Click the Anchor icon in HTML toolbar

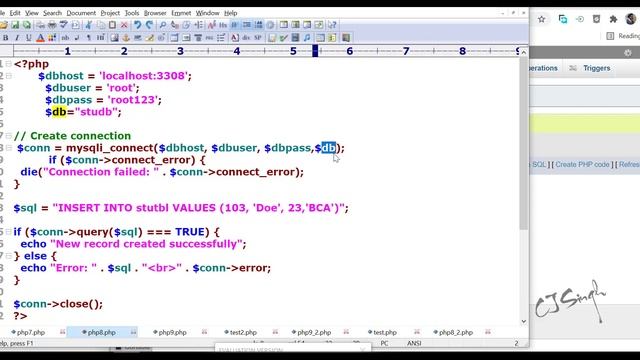click(126, 38)
